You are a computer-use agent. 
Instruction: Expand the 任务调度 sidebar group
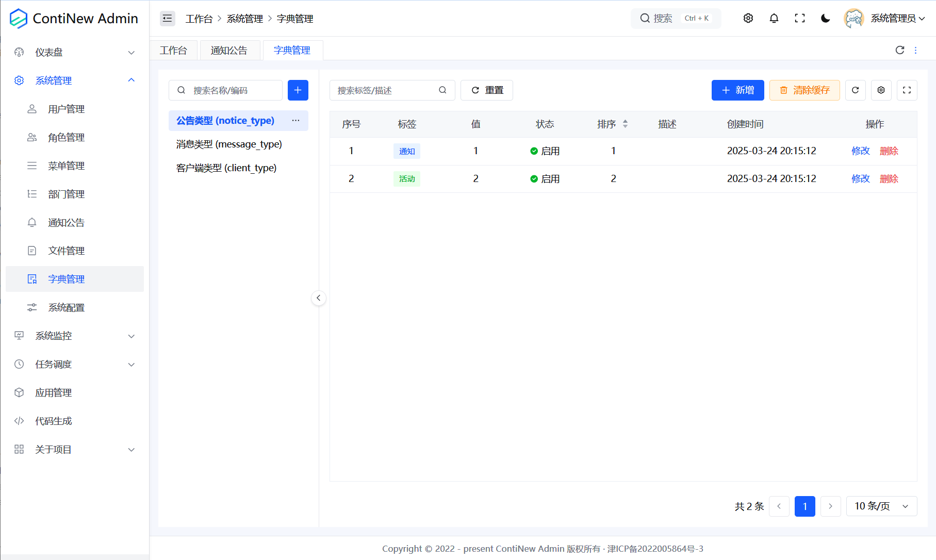[75, 364]
